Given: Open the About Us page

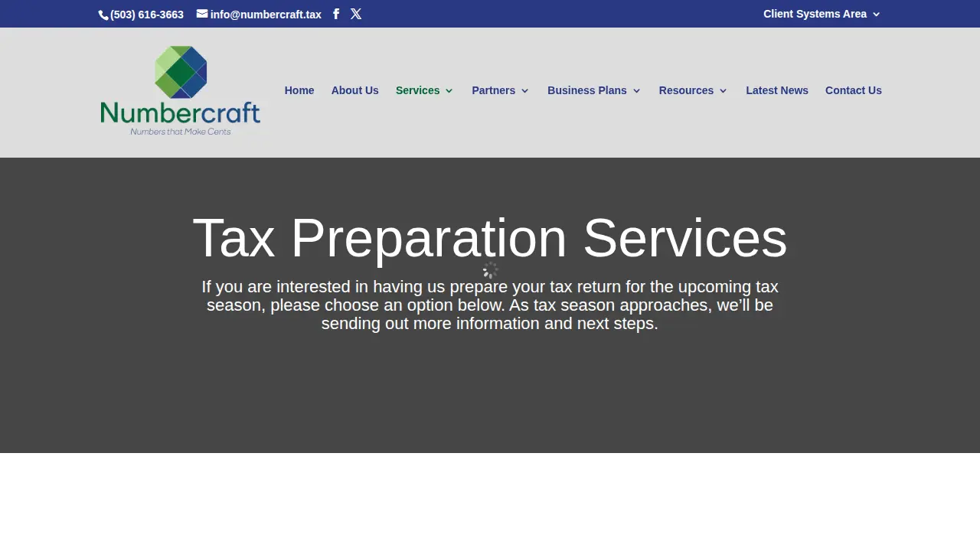Looking at the screenshot, I should (x=354, y=90).
